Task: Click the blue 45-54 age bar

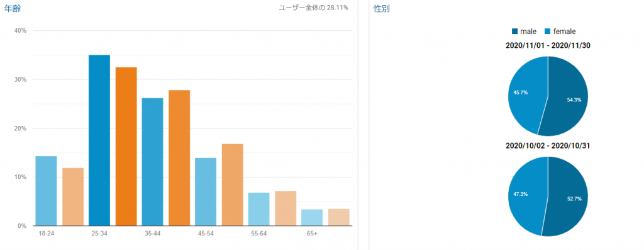Action: point(206,191)
